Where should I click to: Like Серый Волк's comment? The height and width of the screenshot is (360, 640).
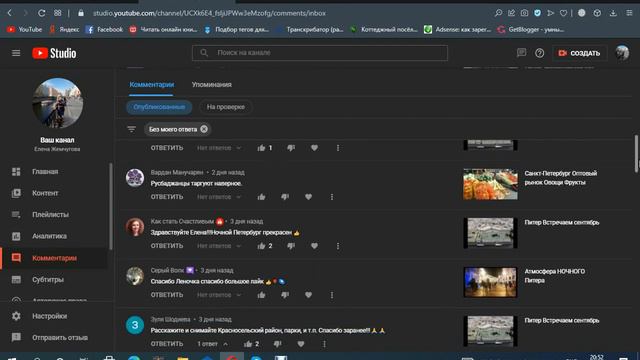click(261, 295)
